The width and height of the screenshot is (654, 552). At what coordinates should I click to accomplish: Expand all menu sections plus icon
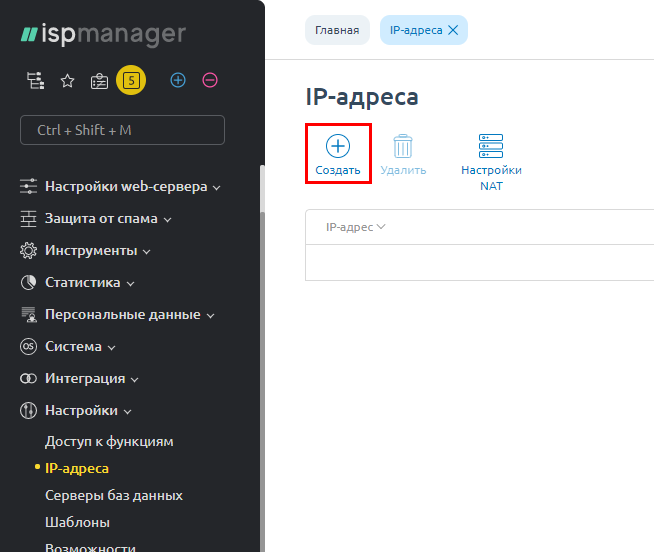click(178, 80)
